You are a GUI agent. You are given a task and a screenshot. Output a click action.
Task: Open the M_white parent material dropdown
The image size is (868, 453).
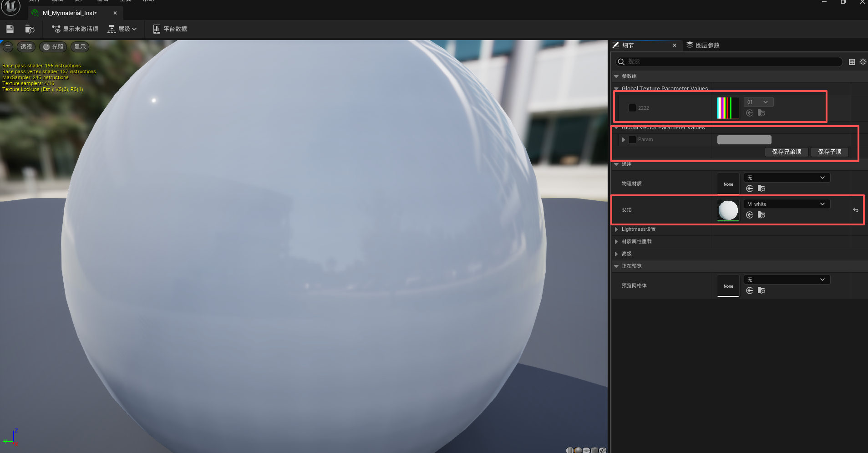pyautogui.click(x=787, y=204)
